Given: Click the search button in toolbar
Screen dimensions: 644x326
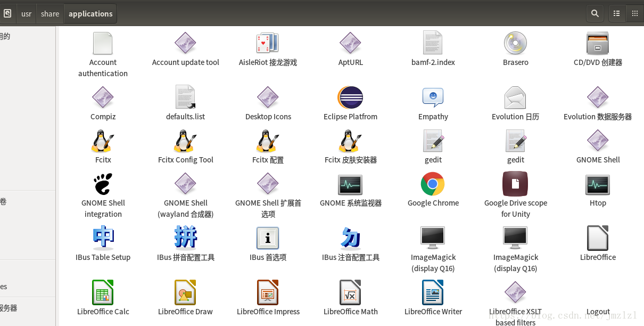Looking at the screenshot, I should point(595,14).
